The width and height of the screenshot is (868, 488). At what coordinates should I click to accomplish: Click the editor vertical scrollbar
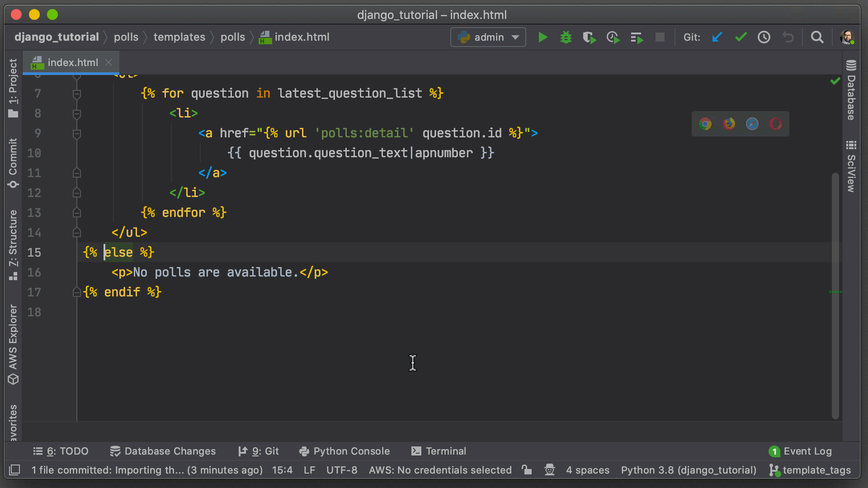(835, 296)
